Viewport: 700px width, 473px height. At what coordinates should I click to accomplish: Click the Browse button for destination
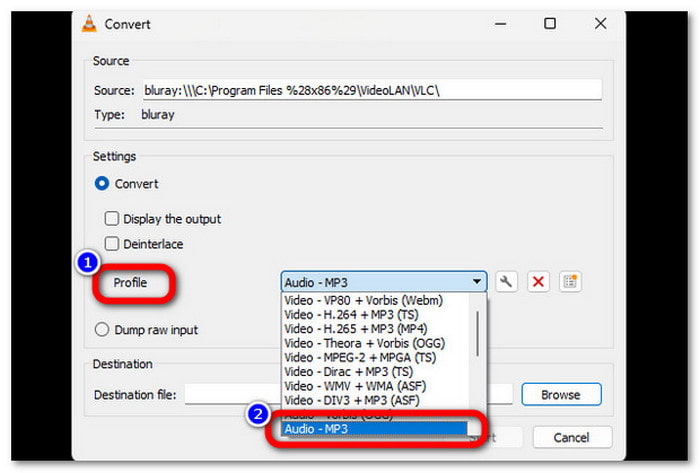click(x=561, y=394)
